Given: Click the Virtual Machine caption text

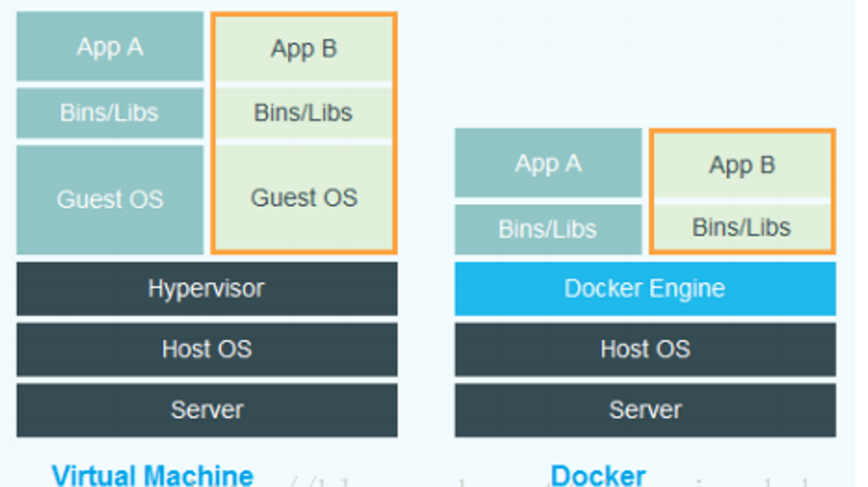Looking at the screenshot, I should point(152,475).
